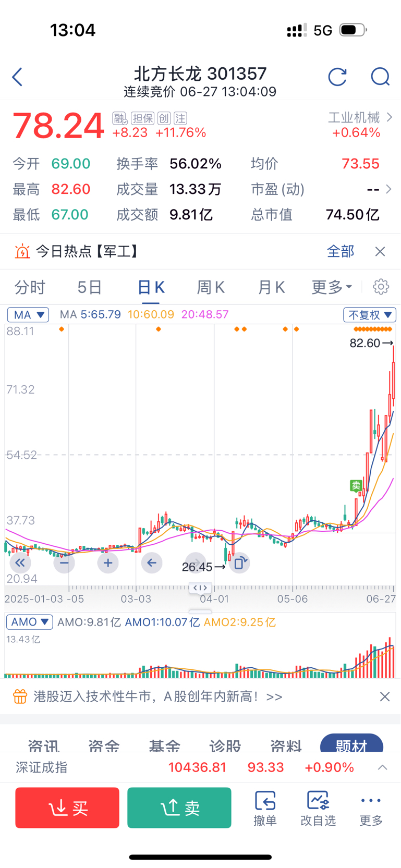Zoom out chart with minus icon

(64, 563)
